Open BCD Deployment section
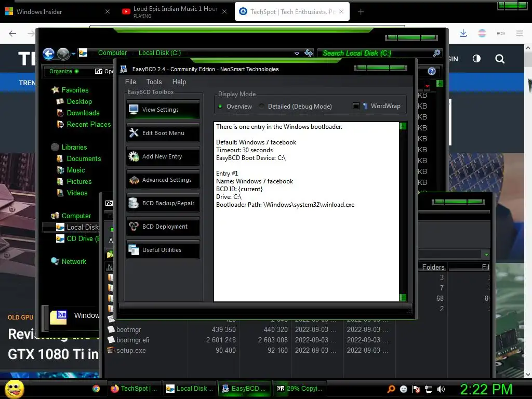Screen dimensions: 532x399 163,227
